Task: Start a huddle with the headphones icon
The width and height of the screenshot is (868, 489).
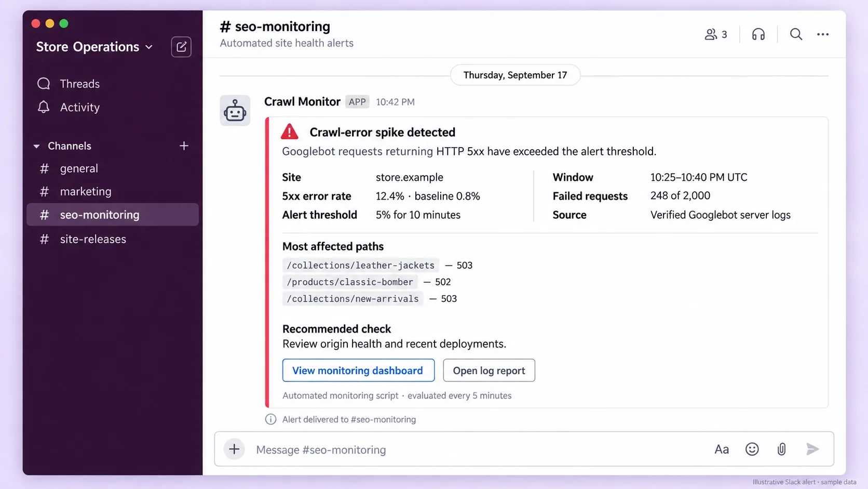Action: [x=758, y=34]
